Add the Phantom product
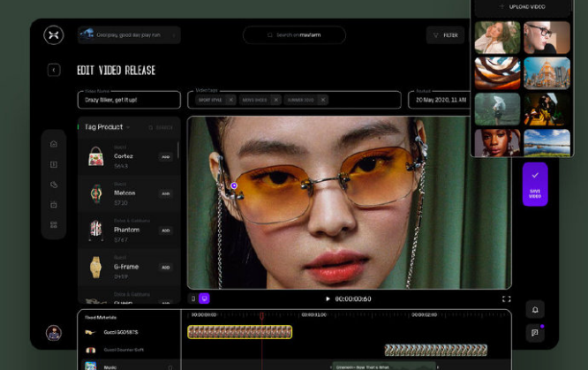Image resolution: width=588 pixels, height=370 pixels. pos(166,230)
